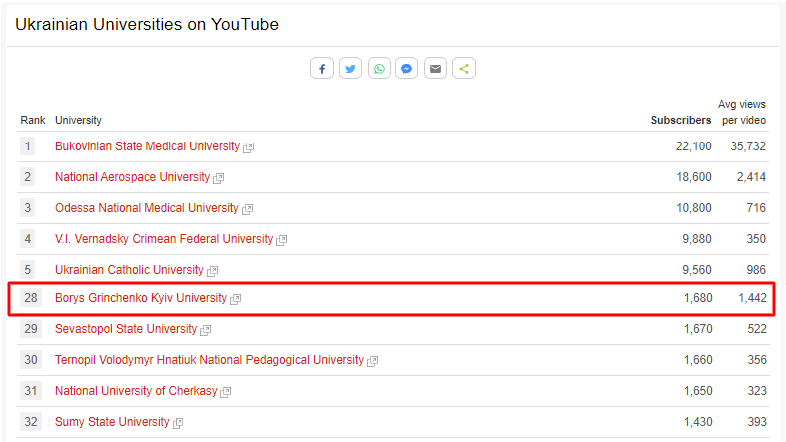Select subscriber count 1,670
Viewport: 786px width, 442px height.
click(698, 329)
